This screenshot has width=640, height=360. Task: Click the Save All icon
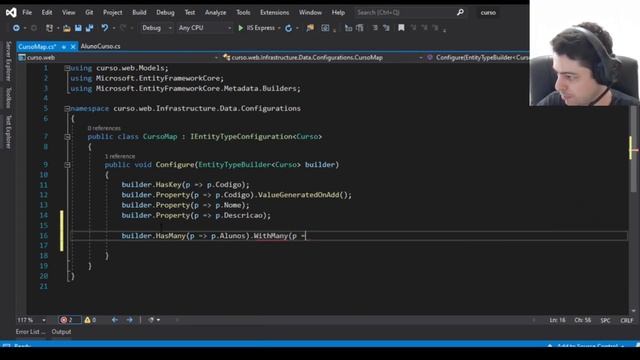tap(89, 28)
